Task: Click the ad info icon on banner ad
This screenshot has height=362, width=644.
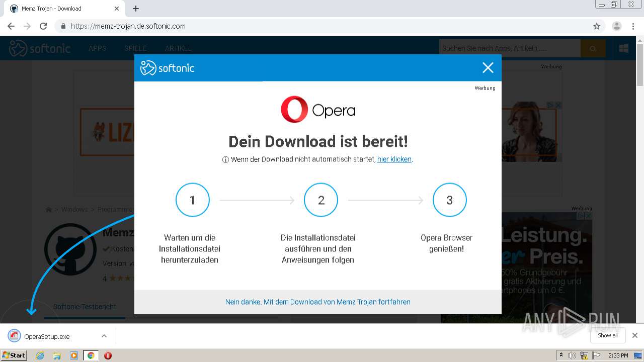Action: tap(550, 105)
